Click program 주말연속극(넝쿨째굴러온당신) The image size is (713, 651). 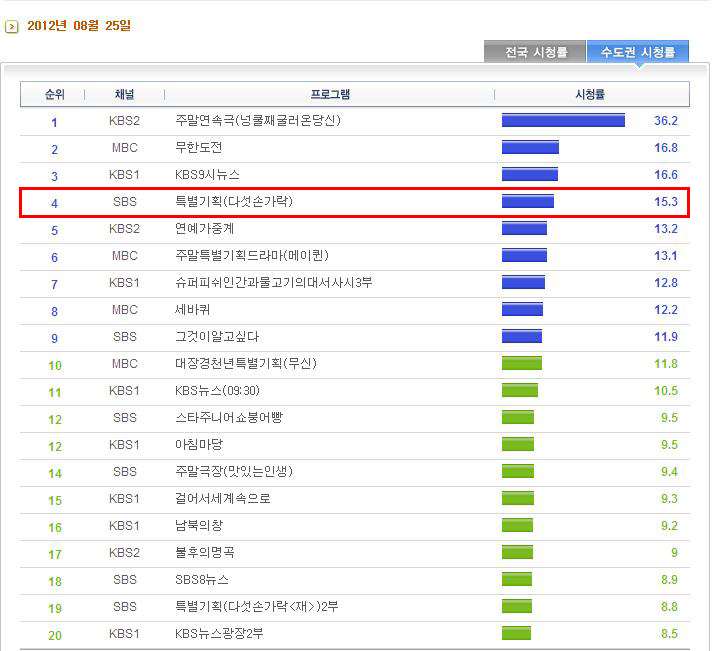tap(258, 120)
